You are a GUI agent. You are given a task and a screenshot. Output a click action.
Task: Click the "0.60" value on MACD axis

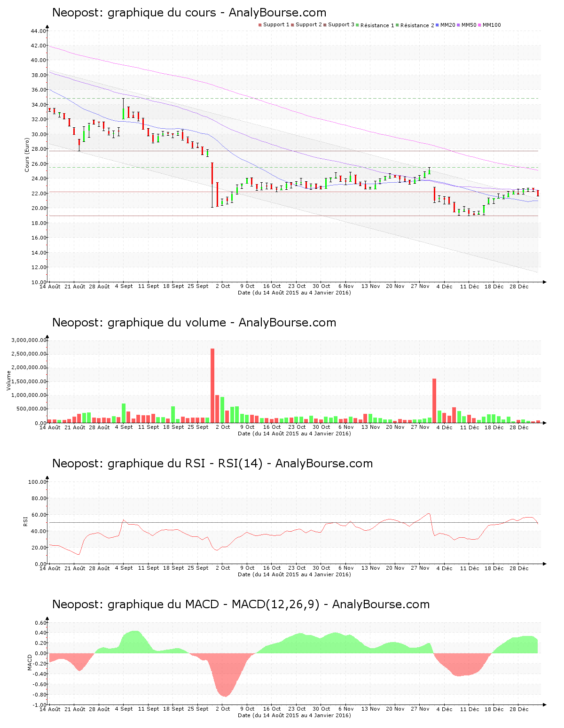(x=41, y=623)
